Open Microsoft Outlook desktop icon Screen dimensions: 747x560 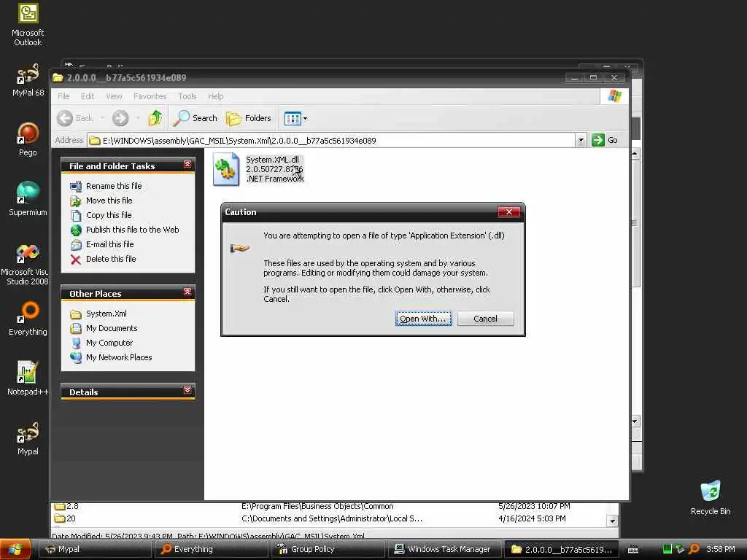point(28,25)
